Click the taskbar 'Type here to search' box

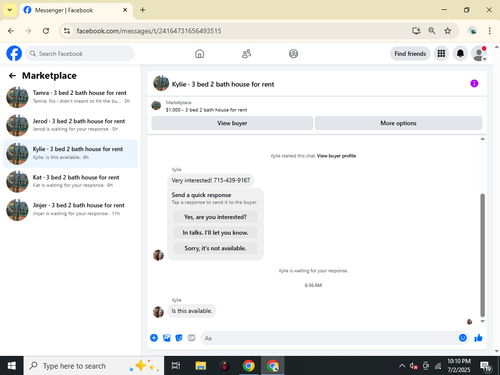(x=94, y=366)
